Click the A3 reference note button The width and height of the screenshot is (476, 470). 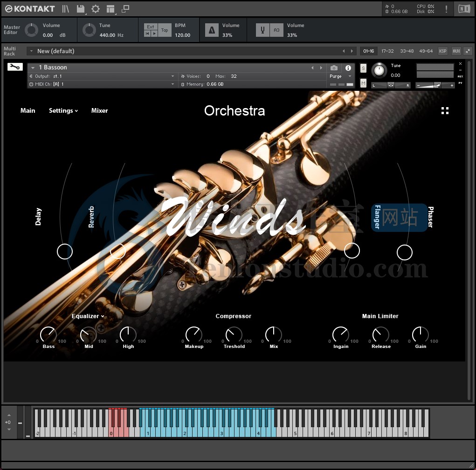[x=276, y=30]
